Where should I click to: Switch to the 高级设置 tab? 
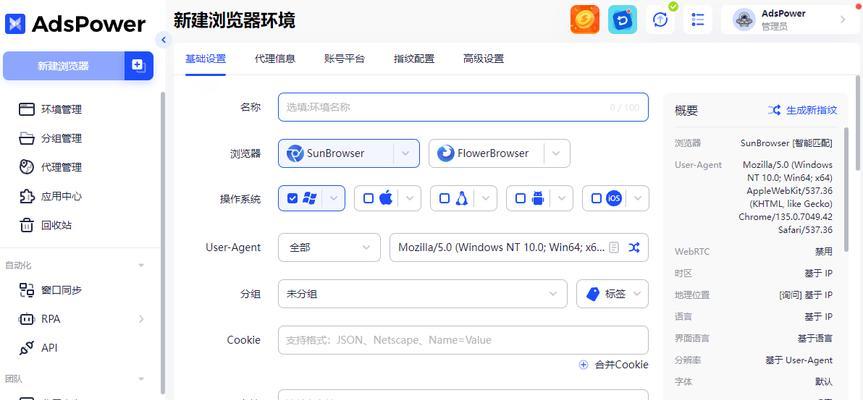click(x=483, y=59)
